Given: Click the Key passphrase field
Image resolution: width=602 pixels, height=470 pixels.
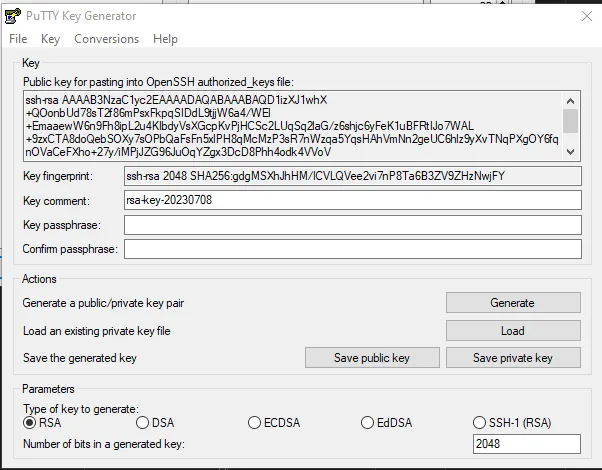Looking at the screenshot, I should 352,225.
